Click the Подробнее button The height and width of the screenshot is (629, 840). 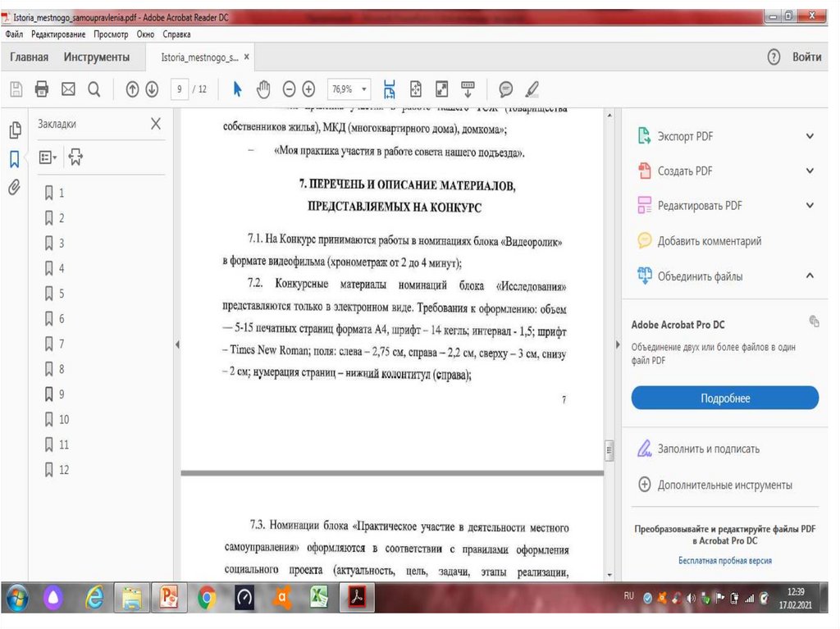point(724,398)
